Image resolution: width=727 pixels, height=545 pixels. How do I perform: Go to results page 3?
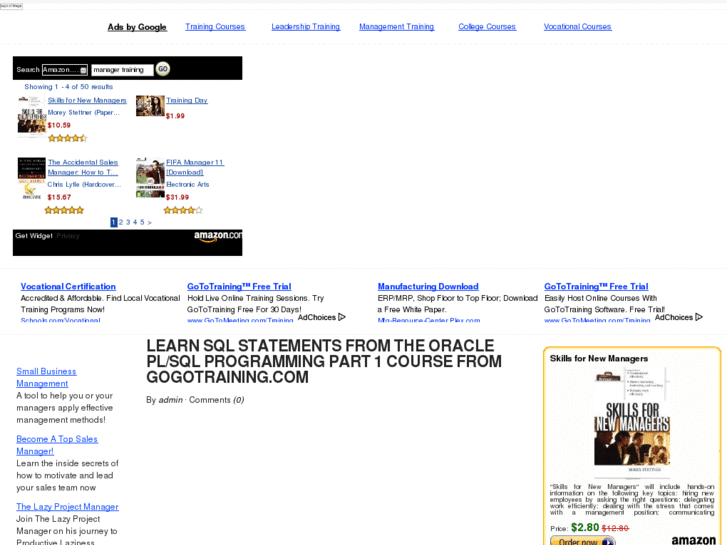pos(128,222)
